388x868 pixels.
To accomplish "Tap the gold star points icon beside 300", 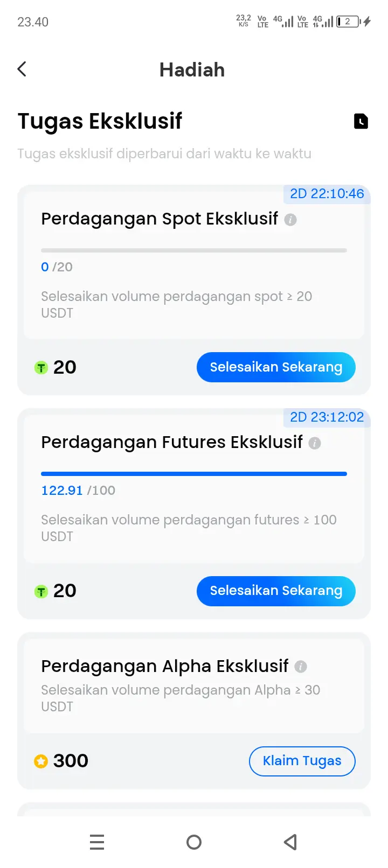I will click(41, 761).
